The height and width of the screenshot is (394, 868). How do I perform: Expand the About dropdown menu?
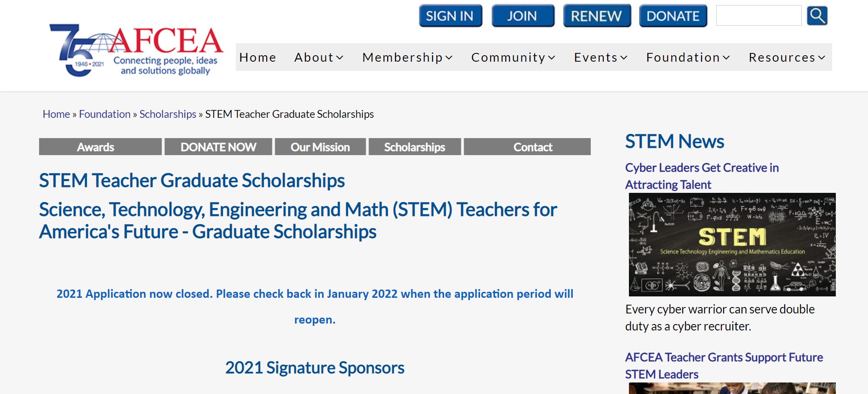tap(319, 58)
